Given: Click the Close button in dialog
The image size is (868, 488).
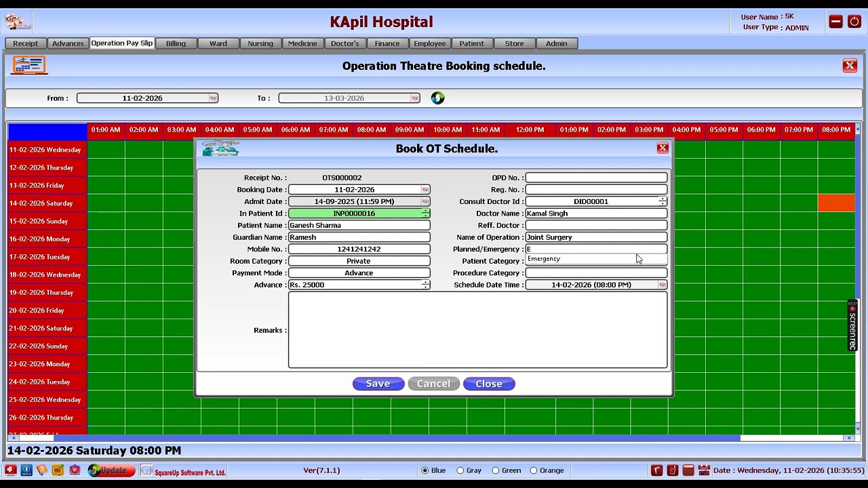Looking at the screenshot, I should (x=489, y=384).
